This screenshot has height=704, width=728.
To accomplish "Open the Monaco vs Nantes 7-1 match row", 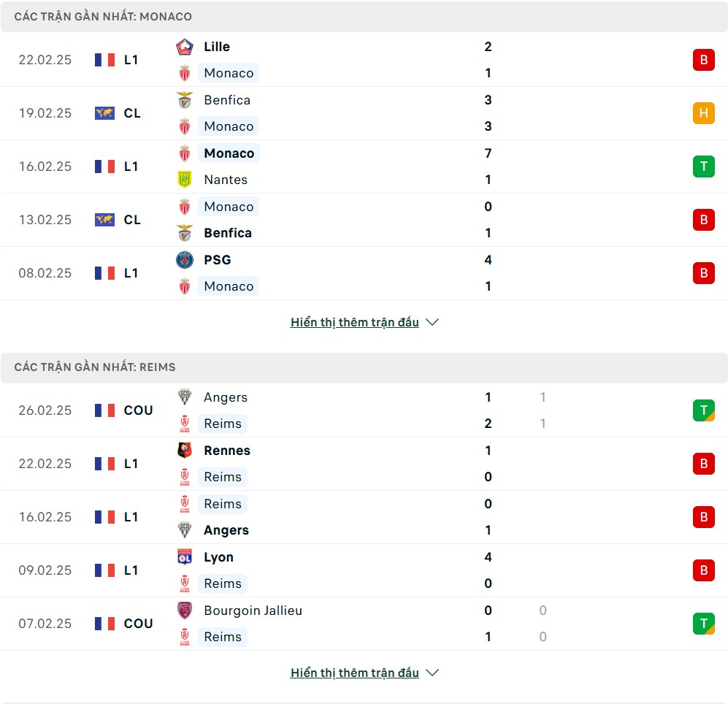I will [x=365, y=167].
